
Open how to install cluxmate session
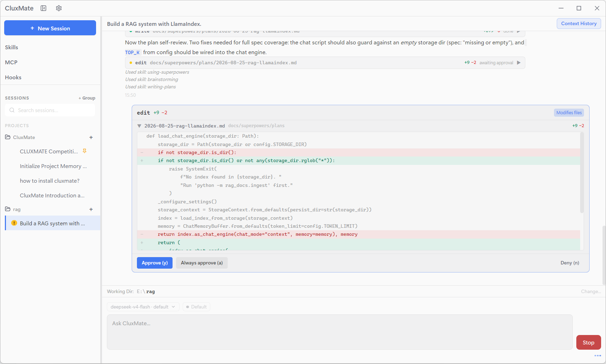pos(50,181)
